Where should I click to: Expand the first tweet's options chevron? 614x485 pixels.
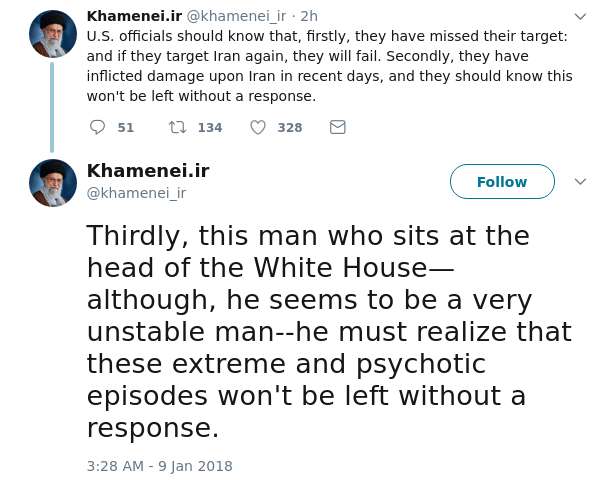(x=580, y=17)
